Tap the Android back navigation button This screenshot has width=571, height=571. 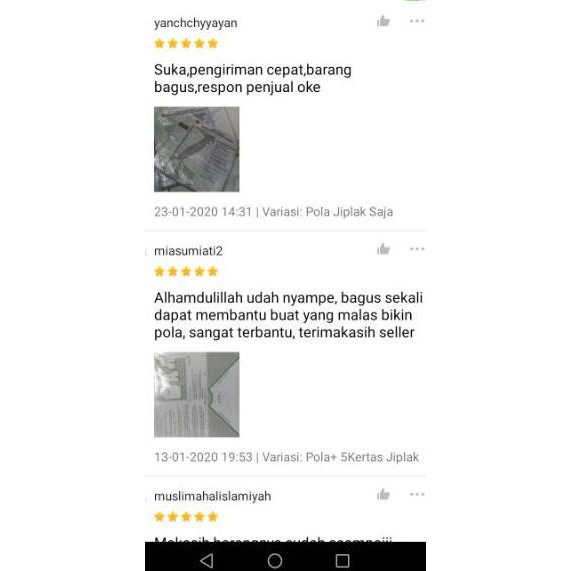(x=207, y=560)
